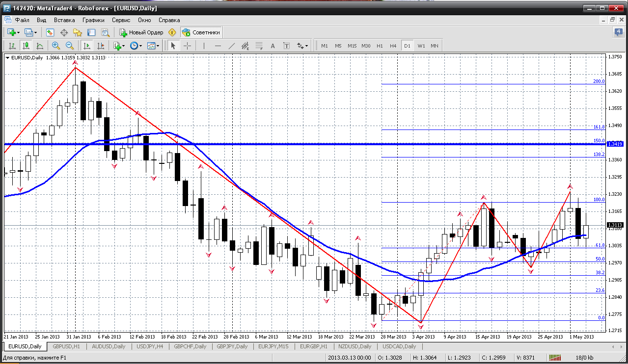Viewport: 628px width, 364px height.
Task: Click the triangle beside EURUSD,Daily chart title
Action: pyautogui.click(x=7, y=58)
